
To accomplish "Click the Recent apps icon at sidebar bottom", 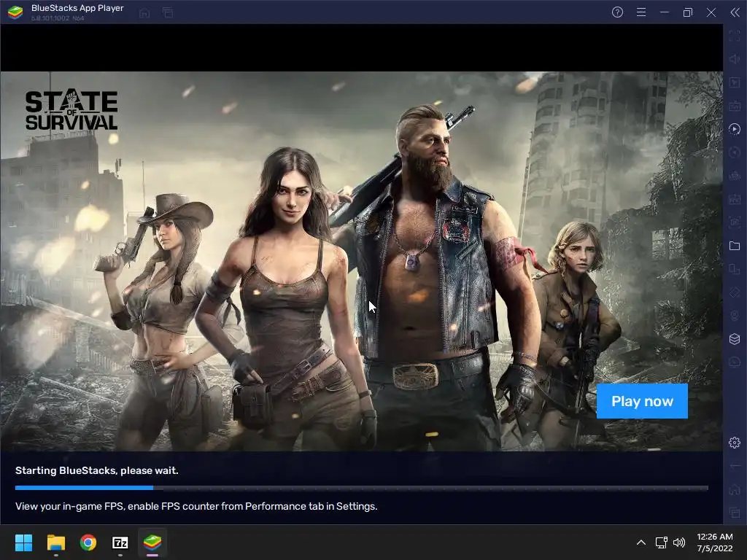I will [735, 513].
